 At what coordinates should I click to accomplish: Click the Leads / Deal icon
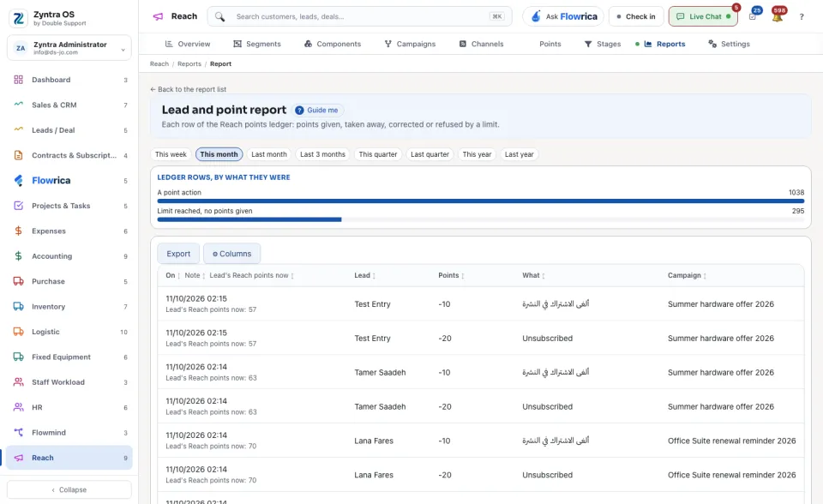point(18,130)
